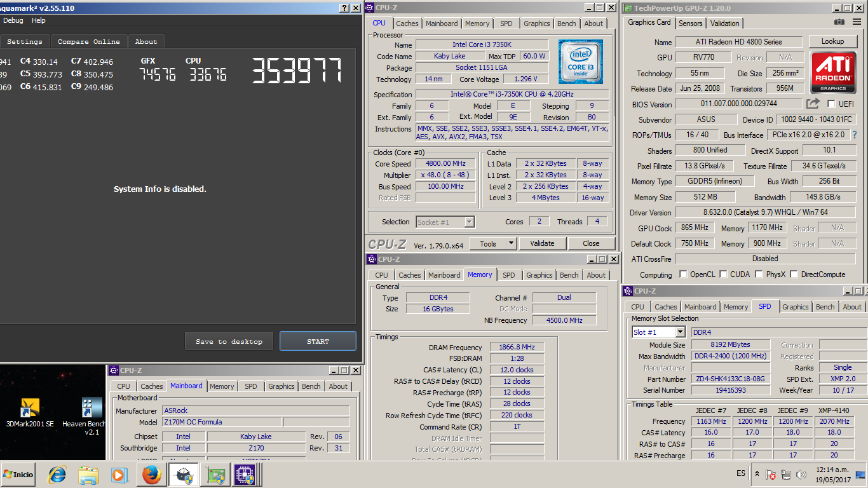The width and height of the screenshot is (868, 488).
Task: Select Bench tab in top CPU-Z window
Action: (x=566, y=24)
